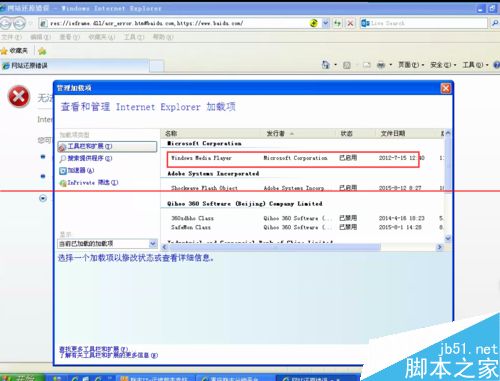Click the red error X icon on page

click(x=19, y=97)
